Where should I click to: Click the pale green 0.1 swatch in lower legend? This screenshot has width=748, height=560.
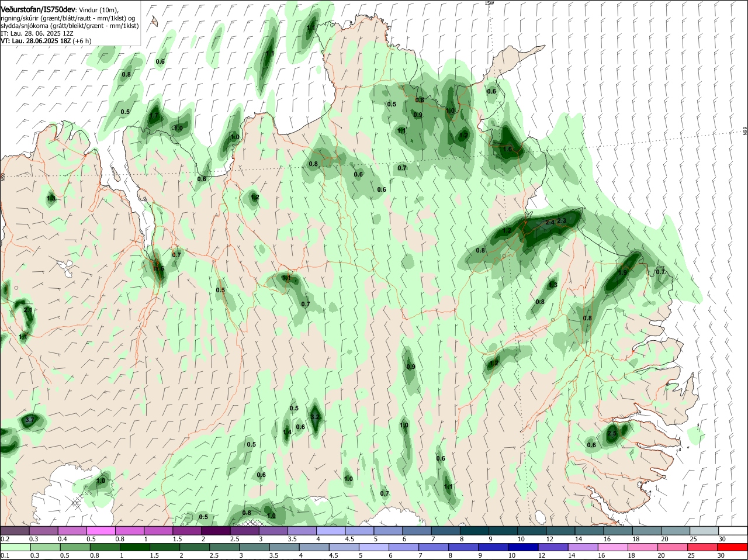coord(15,547)
